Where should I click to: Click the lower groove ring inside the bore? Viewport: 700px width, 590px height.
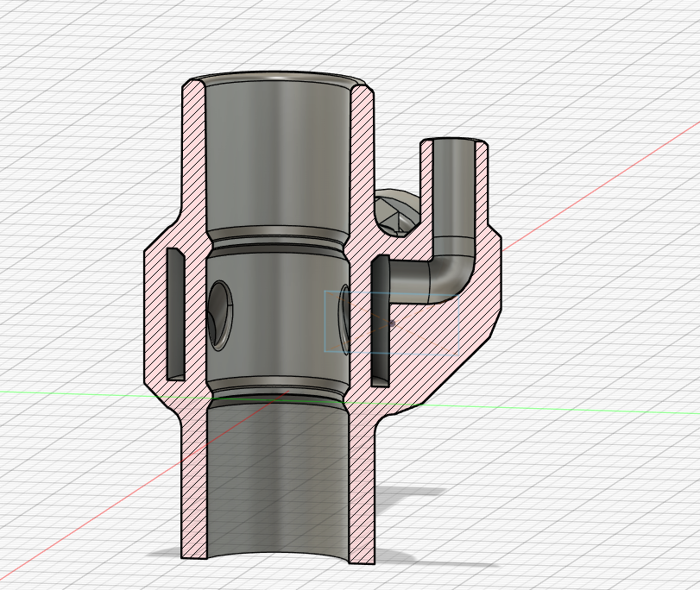point(277,390)
